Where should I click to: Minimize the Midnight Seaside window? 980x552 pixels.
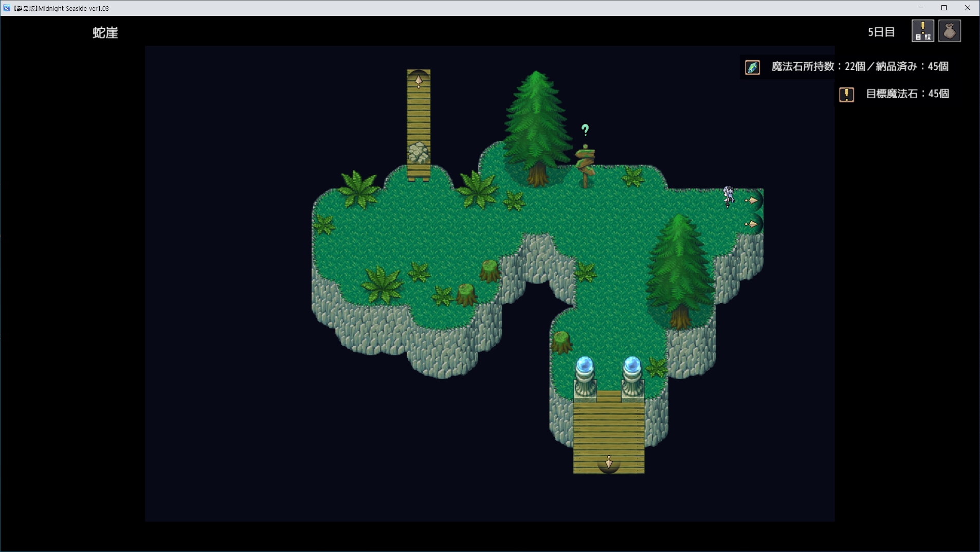tap(920, 8)
